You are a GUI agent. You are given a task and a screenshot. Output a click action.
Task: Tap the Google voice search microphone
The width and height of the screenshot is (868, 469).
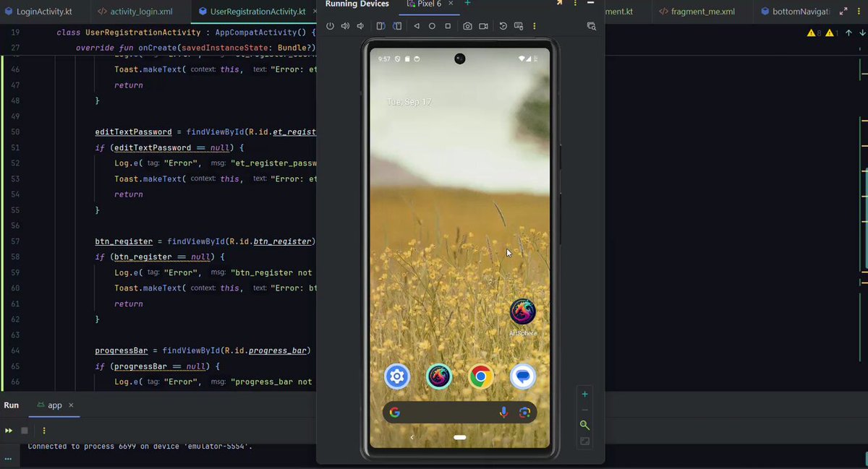click(x=504, y=413)
